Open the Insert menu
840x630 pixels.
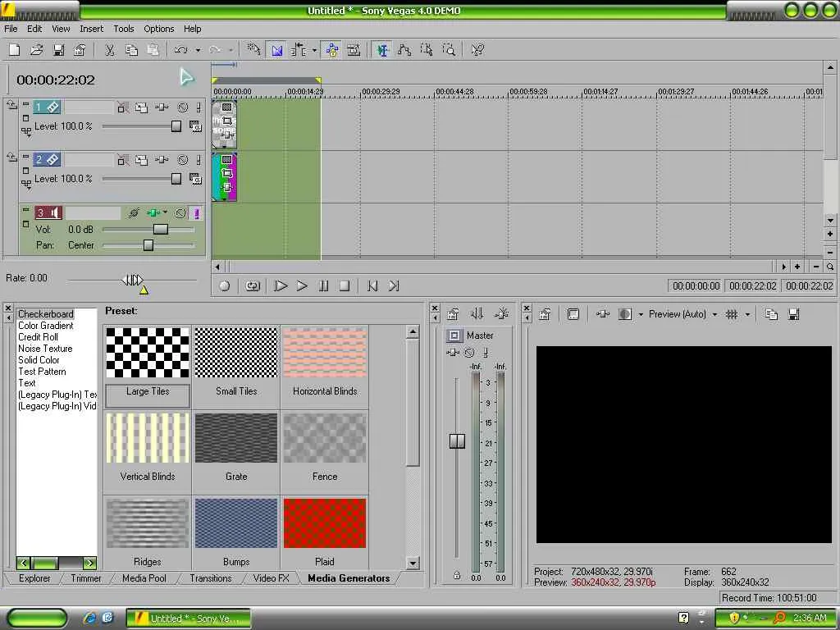pyautogui.click(x=91, y=29)
